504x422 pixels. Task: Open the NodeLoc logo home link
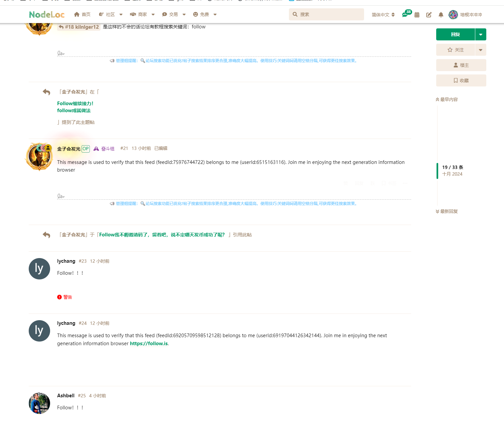tap(47, 14)
